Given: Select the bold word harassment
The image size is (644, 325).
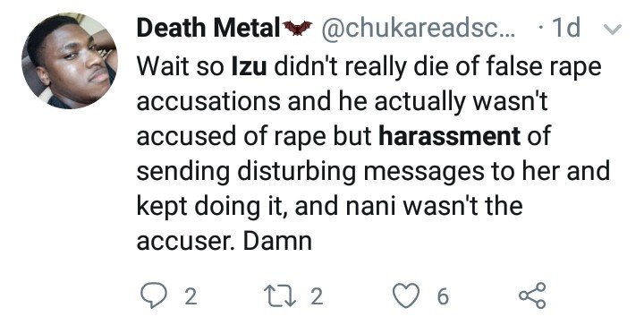Looking at the screenshot, I should [x=449, y=136].
